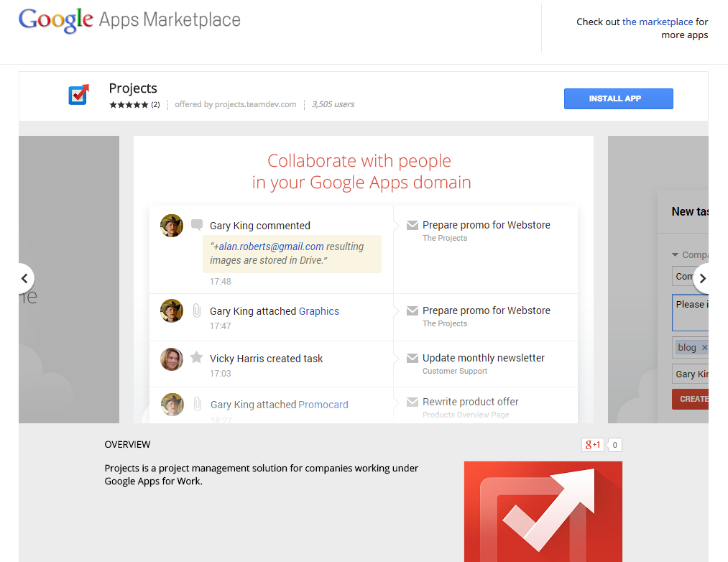
Task: Click Gary King avatar beside attached Graphics
Action: [172, 310]
